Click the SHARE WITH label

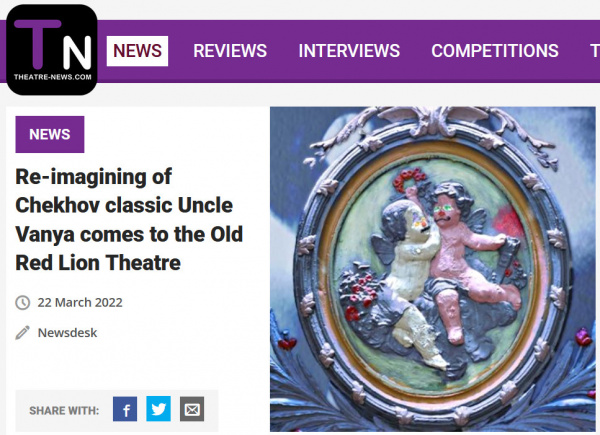point(64,411)
